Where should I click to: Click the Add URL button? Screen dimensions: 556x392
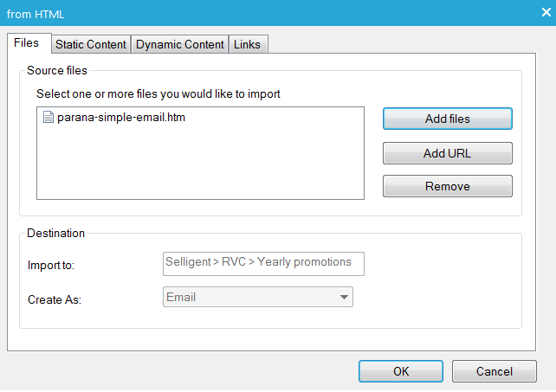coord(447,153)
